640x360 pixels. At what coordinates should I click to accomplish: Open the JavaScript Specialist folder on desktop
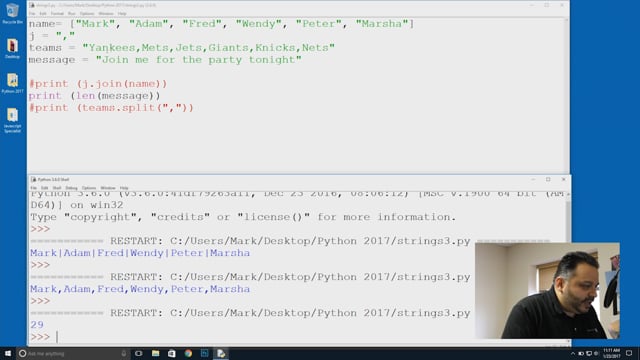pos(12,120)
